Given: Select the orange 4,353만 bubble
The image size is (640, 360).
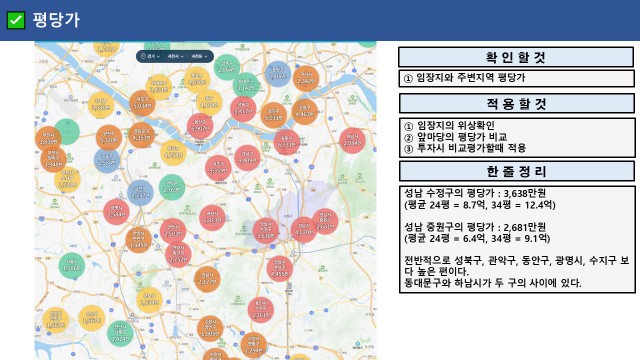Looking at the screenshot, I should point(141,135).
